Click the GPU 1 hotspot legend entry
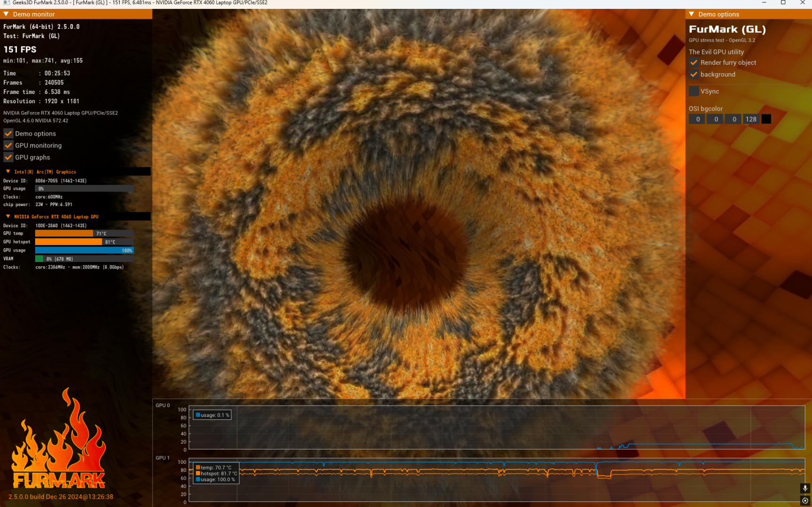812x507 pixels. (x=216, y=474)
